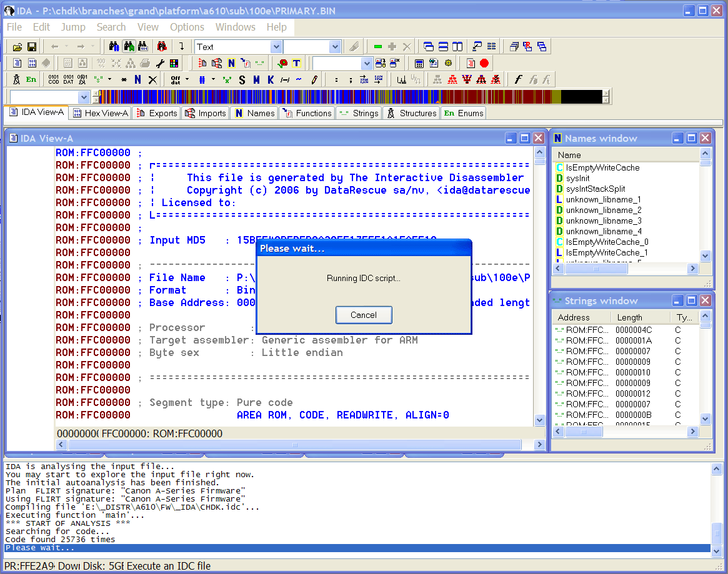
Task: Click the red record circle icon
Action: click(x=484, y=63)
